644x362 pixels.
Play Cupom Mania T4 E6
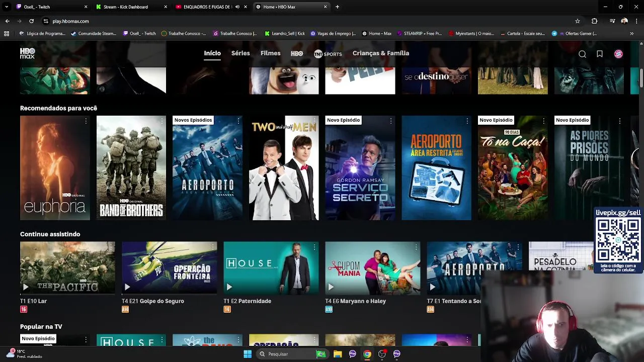click(331, 287)
